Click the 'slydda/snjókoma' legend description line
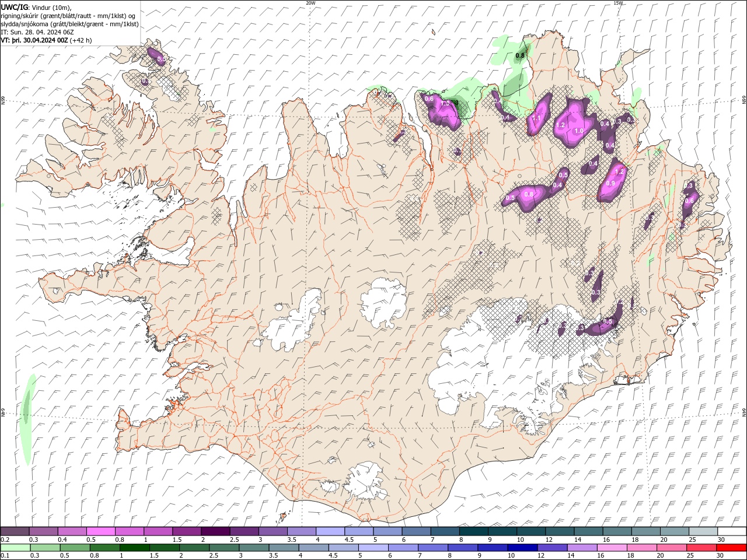The image size is (747, 560). [69, 24]
